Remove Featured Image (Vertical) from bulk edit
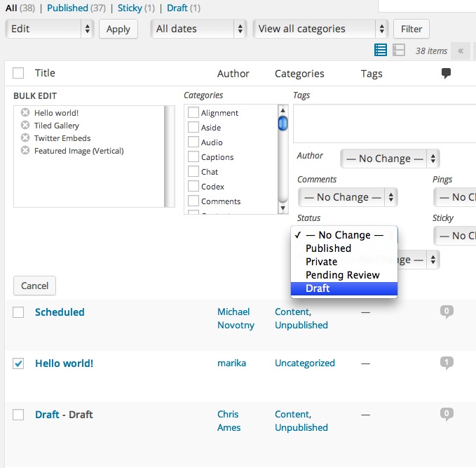 point(25,150)
